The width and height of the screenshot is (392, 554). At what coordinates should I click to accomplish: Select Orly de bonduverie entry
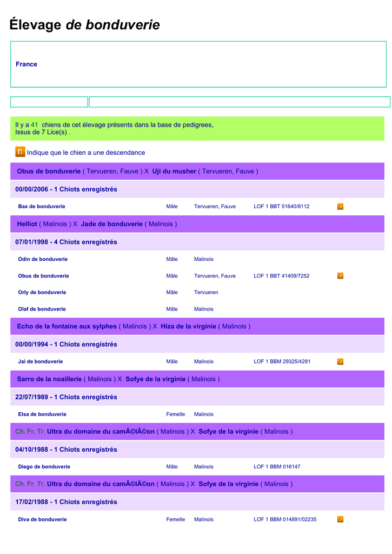click(42, 292)
